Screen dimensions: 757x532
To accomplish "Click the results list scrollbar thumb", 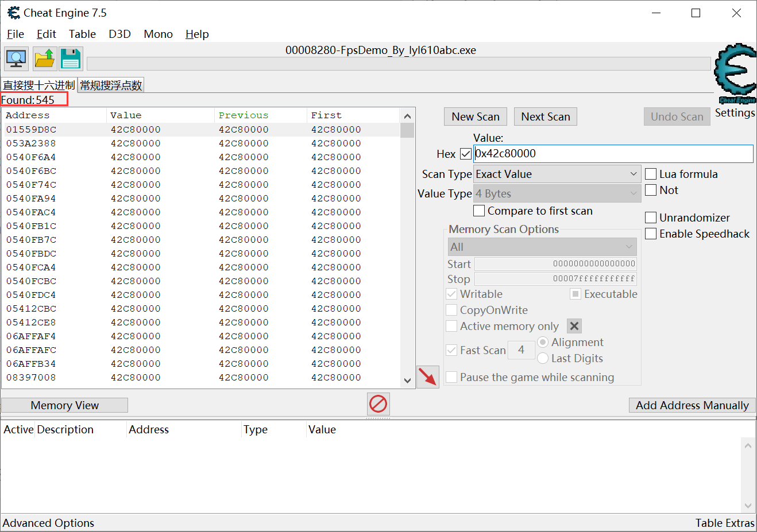I will tap(407, 130).
